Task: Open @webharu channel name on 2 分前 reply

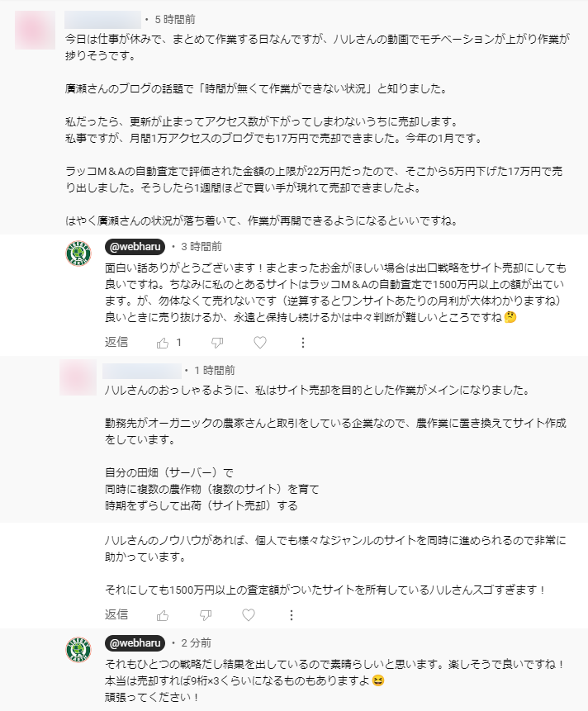Action: tap(135, 643)
